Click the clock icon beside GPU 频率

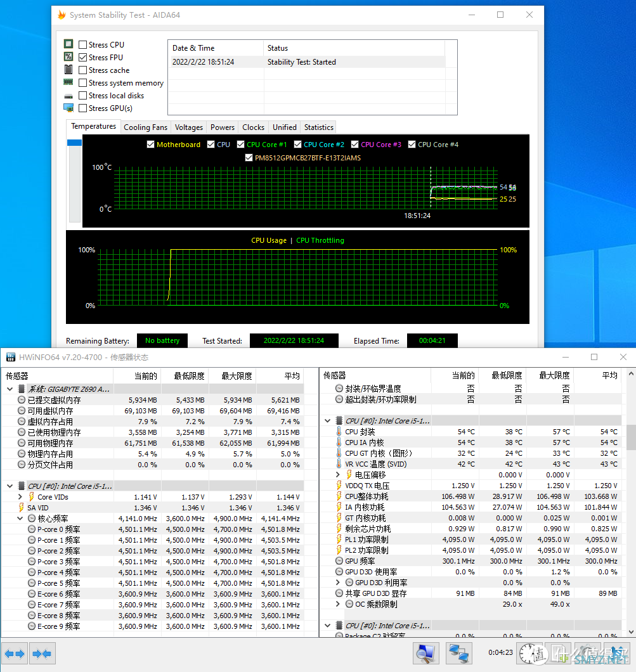[339, 561]
